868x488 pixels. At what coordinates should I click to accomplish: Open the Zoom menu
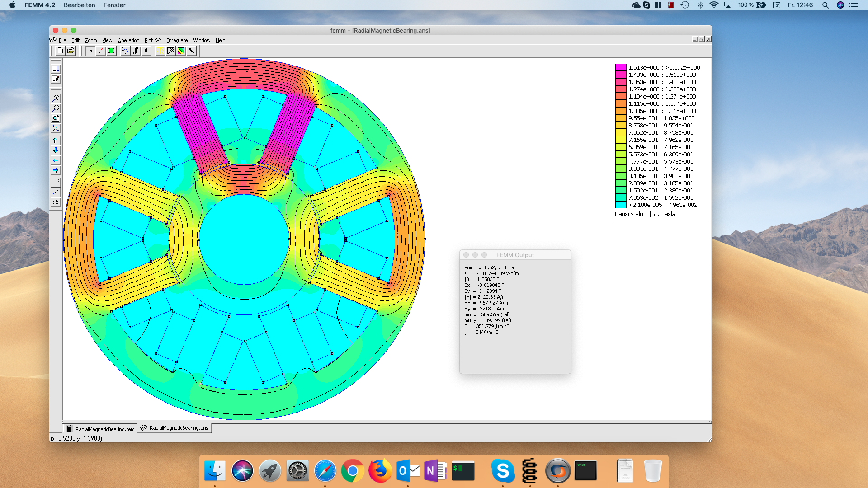(x=90, y=40)
